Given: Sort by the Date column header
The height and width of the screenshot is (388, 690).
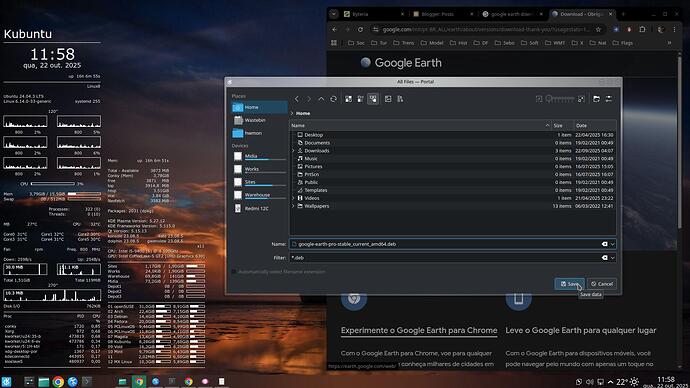Looking at the screenshot, I should tap(595, 125).
